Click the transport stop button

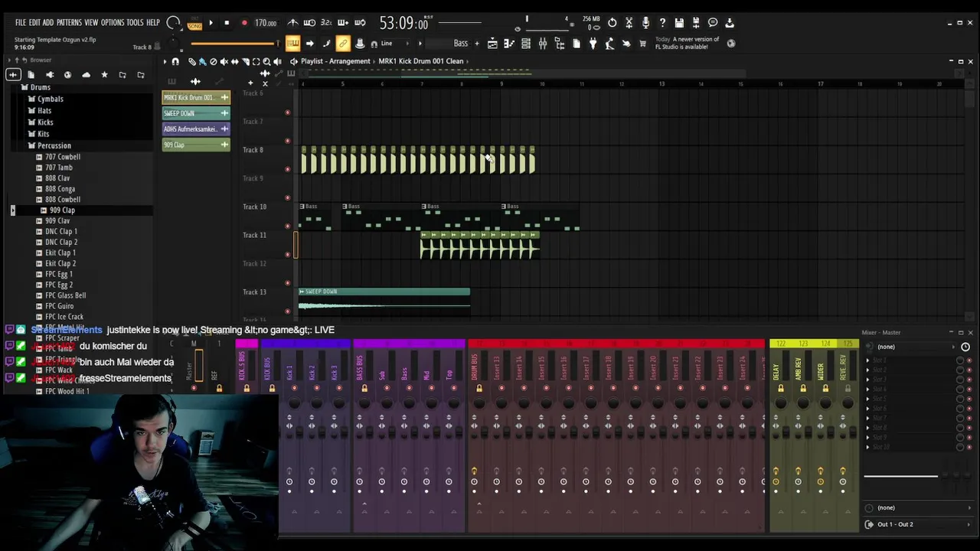(227, 23)
